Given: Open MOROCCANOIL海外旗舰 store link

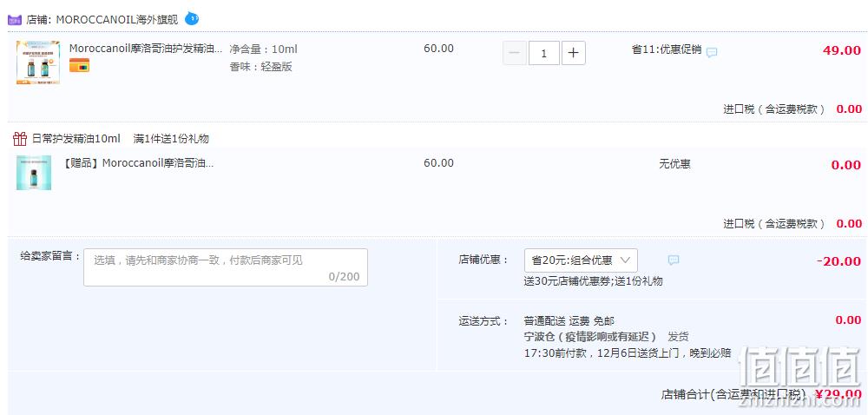Looking at the screenshot, I should click(117, 20).
